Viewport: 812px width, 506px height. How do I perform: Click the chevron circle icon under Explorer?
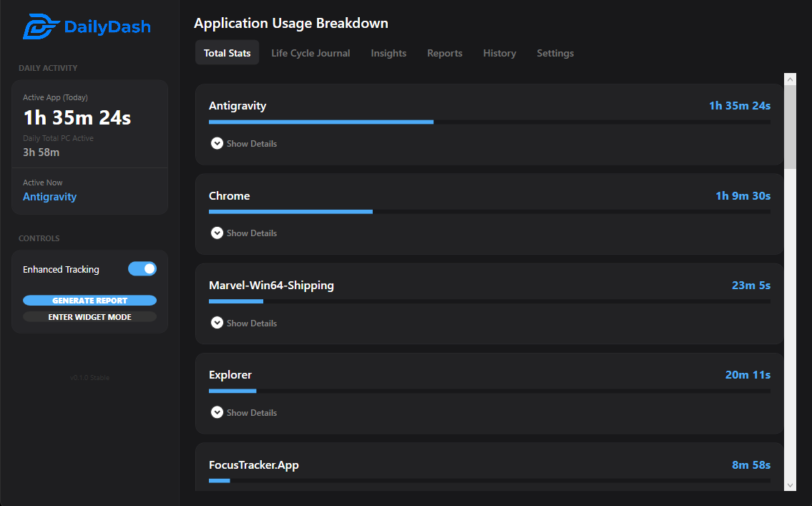point(217,412)
